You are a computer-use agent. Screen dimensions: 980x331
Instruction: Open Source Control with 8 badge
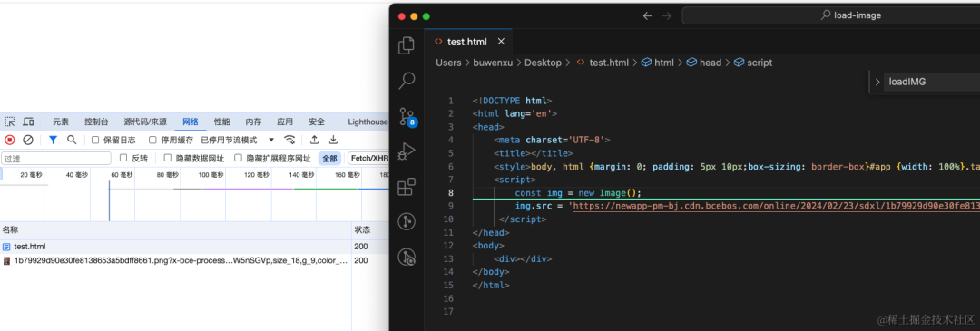click(x=407, y=116)
